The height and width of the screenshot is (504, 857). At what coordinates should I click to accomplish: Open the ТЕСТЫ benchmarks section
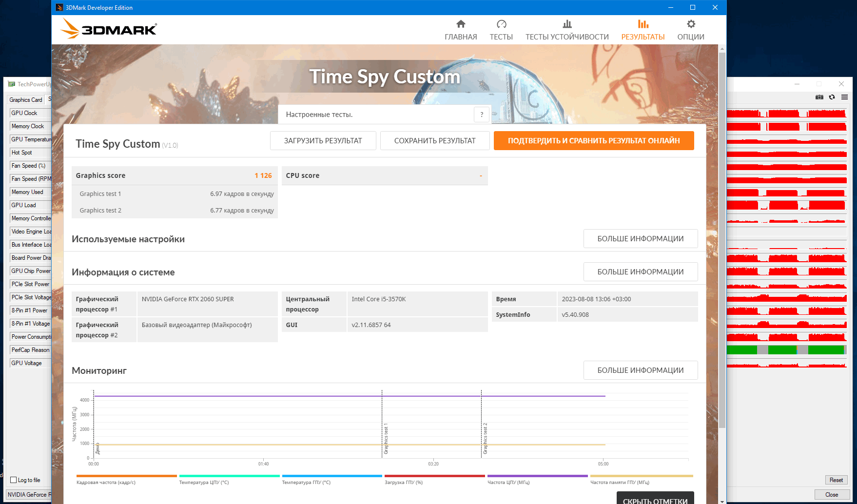pos(501,30)
